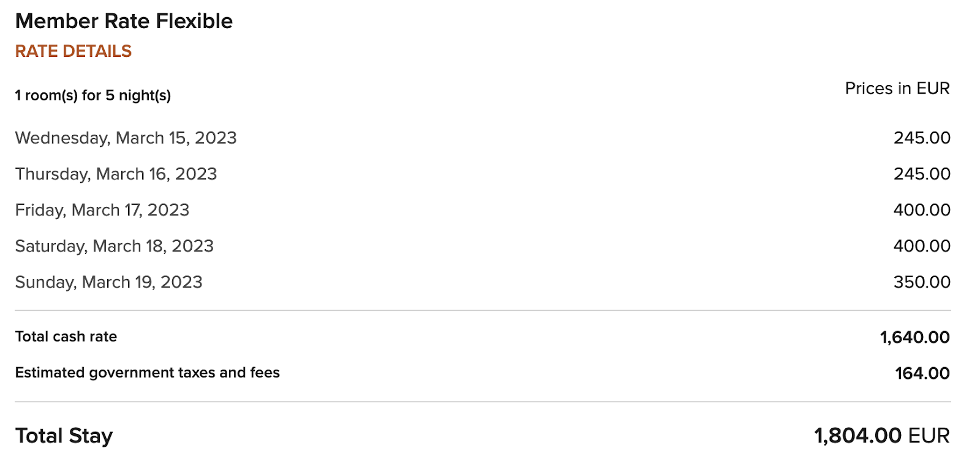Click the Friday 400.00 price
The width and height of the screenshot is (980, 462).
[922, 211]
